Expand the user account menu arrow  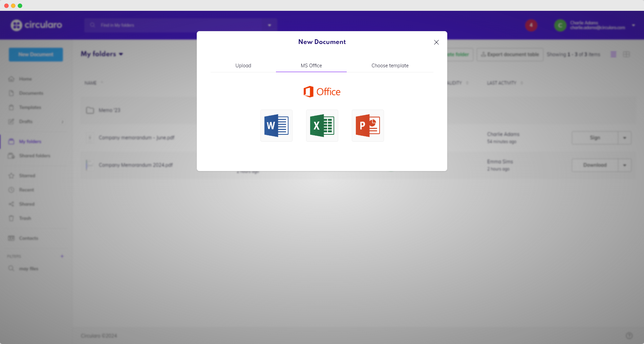point(634,25)
